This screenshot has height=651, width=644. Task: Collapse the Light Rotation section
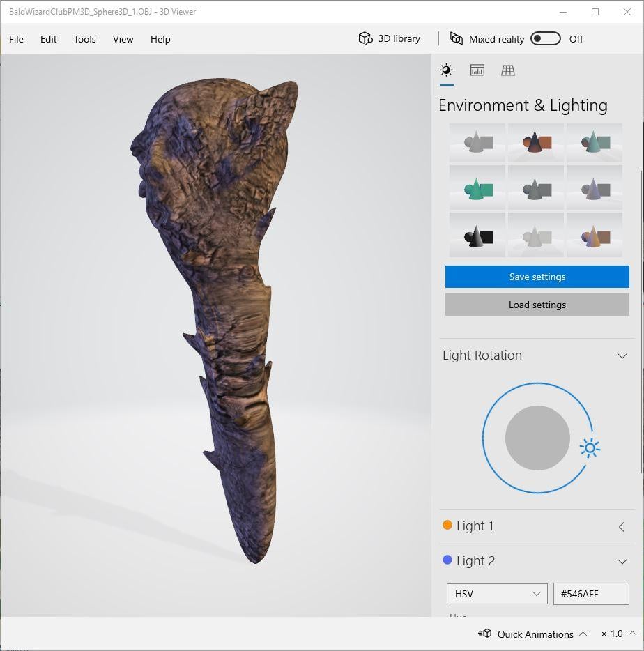click(x=622, y=355)
